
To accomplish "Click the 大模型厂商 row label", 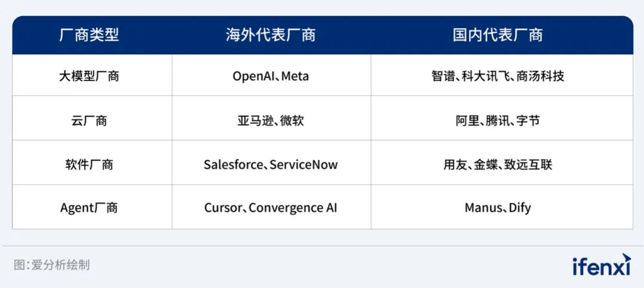I will point(89,76).
